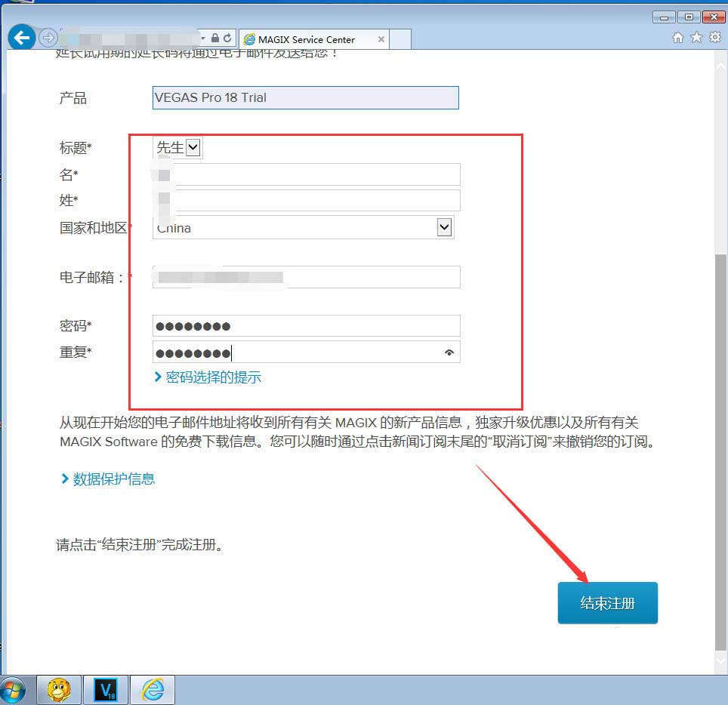Click the page vertical scrollbar thumb
Image resolution: width=728 pixels, height=705 pixels.
click(x=720, y=453)
